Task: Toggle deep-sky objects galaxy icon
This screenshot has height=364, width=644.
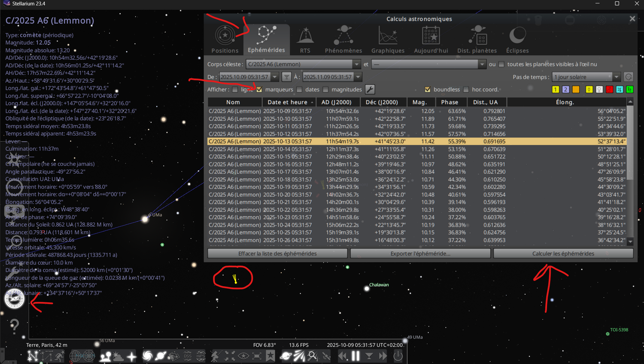Action: [x=147, y=356]
